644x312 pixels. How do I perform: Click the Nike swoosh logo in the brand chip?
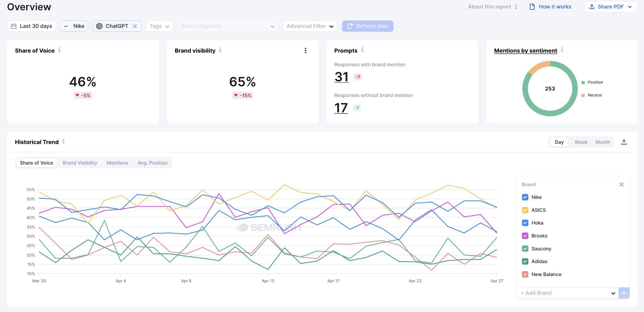click(x=67, y=26)
